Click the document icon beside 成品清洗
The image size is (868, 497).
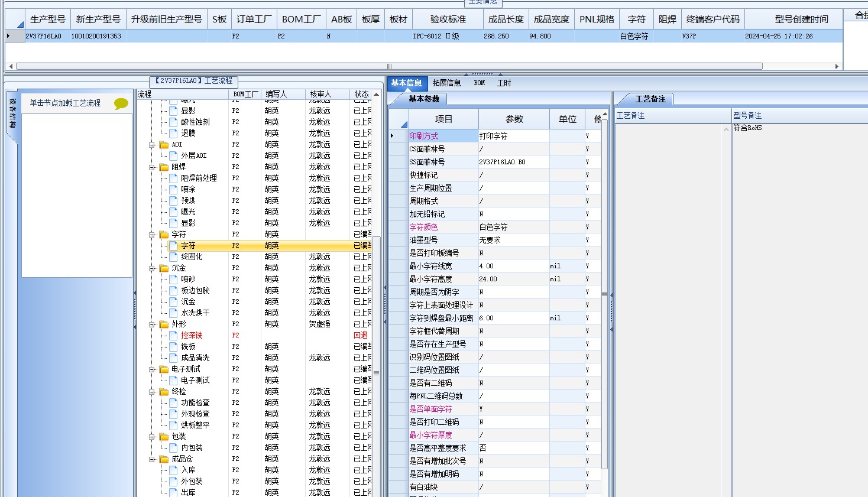[173, 358]
